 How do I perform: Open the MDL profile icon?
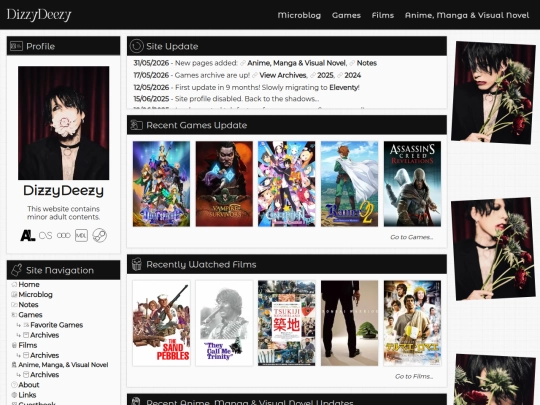pos(81,236)
